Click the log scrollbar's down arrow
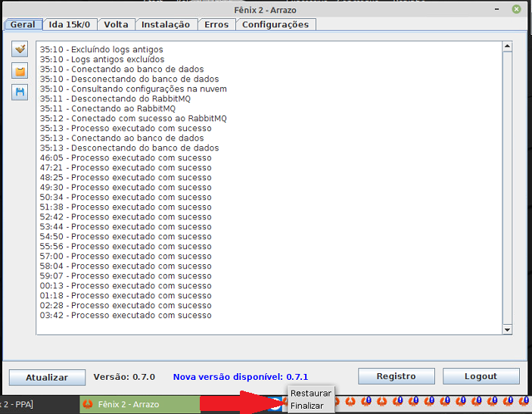The height and width of the screenshot is (414, 532). point(507,329)
